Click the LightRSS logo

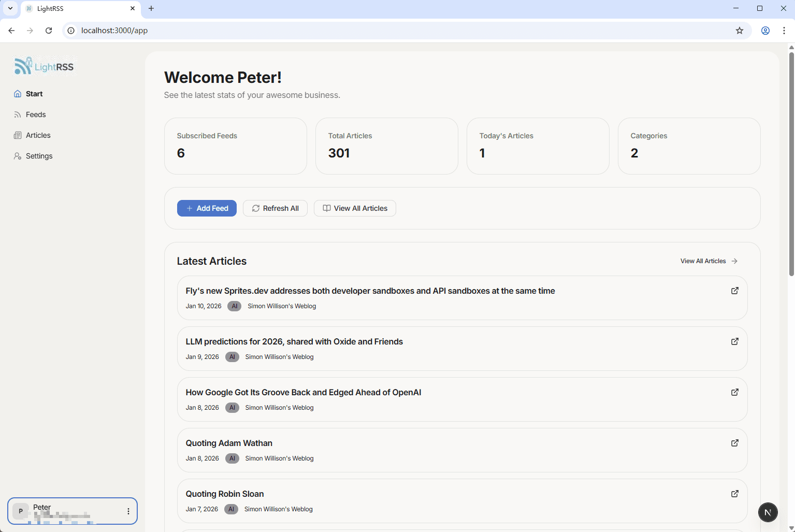click(x=44, y=66)
